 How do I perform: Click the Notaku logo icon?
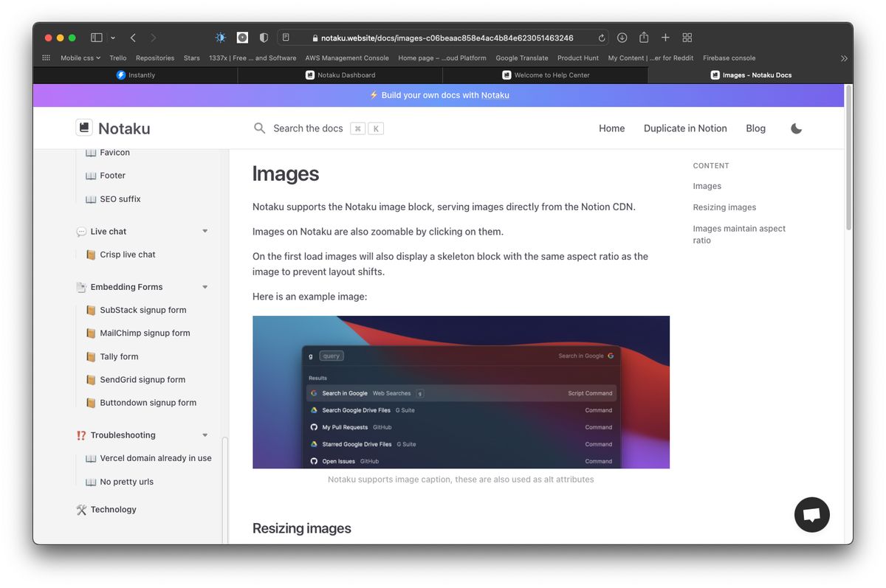click(x=84, y=128)
